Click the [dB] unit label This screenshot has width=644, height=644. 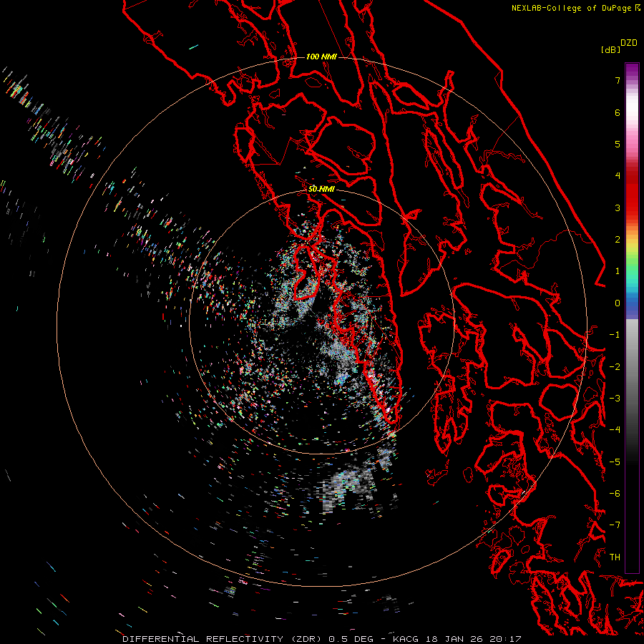610,49
